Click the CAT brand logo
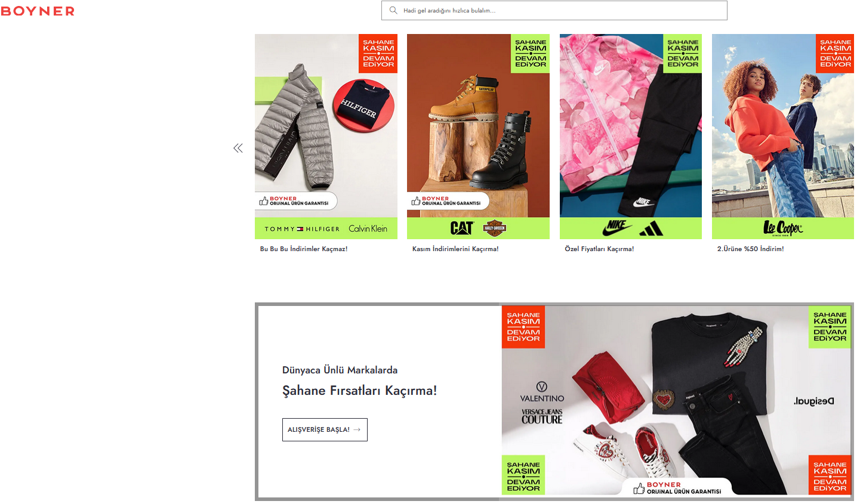 [x=462, y=228]
